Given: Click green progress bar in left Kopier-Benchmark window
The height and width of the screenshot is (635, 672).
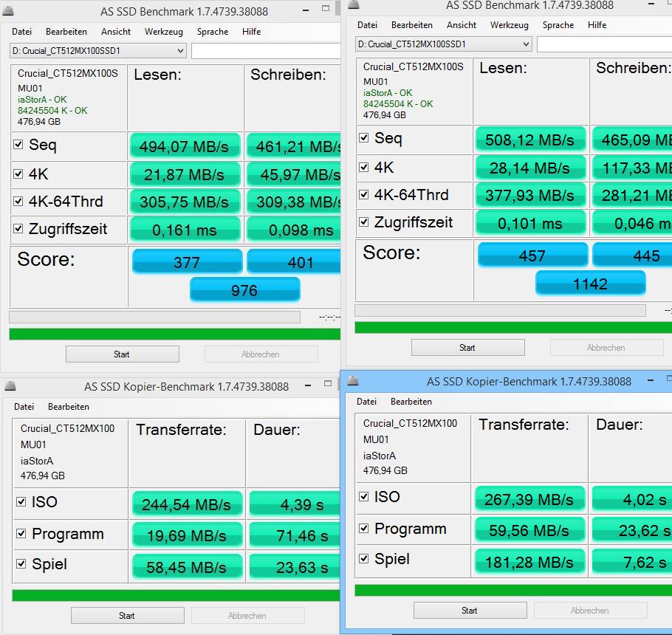Looking at the screenshot, I should (x=176, y=596).
